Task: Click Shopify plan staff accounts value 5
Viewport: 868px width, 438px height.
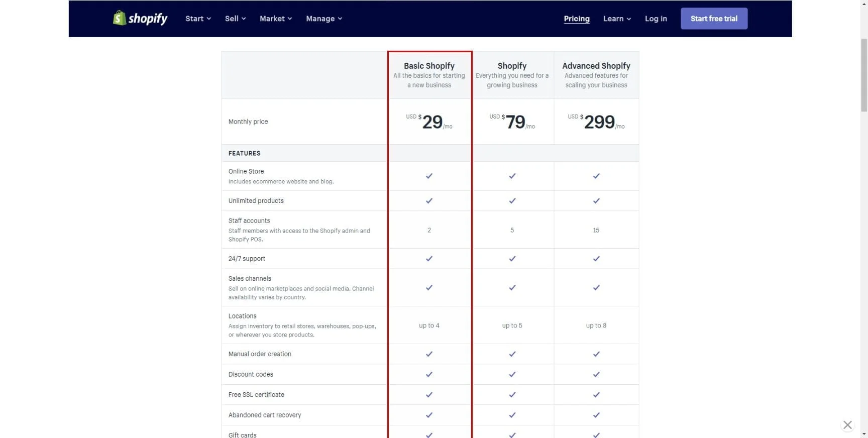Action: (x=512, y=230)
